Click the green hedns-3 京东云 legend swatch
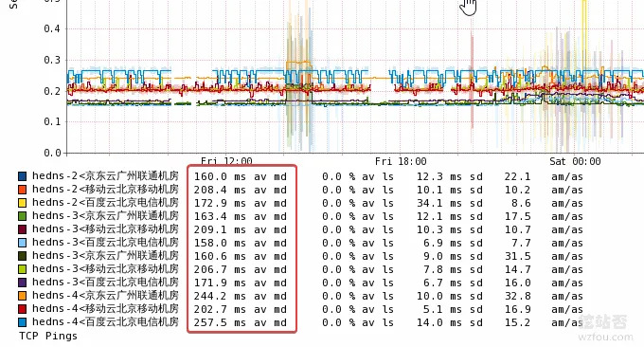This screenshot has width=644, height=347. coord(23,216)
